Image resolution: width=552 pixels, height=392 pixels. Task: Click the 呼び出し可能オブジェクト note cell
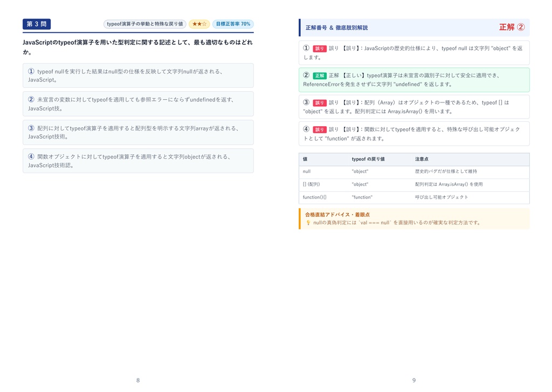click(x=441, y=197)
